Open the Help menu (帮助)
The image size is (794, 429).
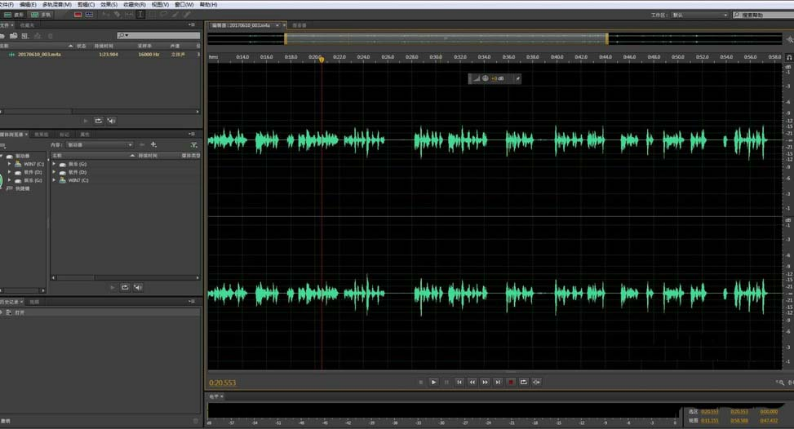tap(208, 5)
